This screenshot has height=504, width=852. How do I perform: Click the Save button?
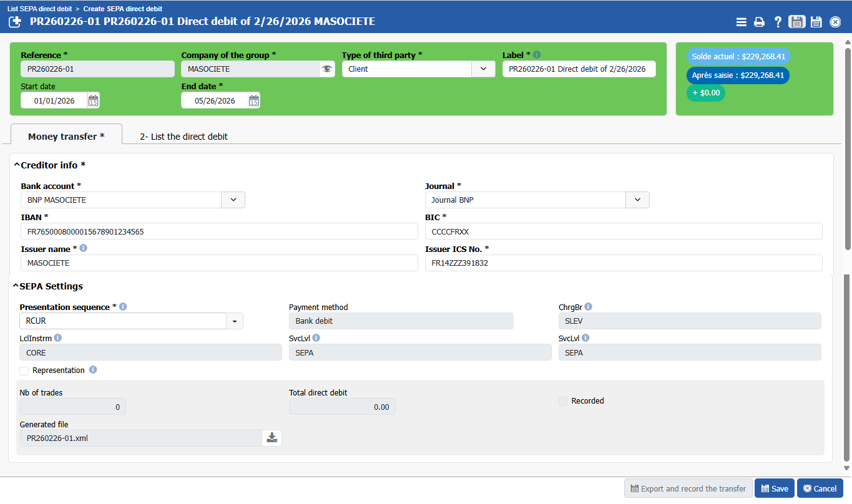774,488
